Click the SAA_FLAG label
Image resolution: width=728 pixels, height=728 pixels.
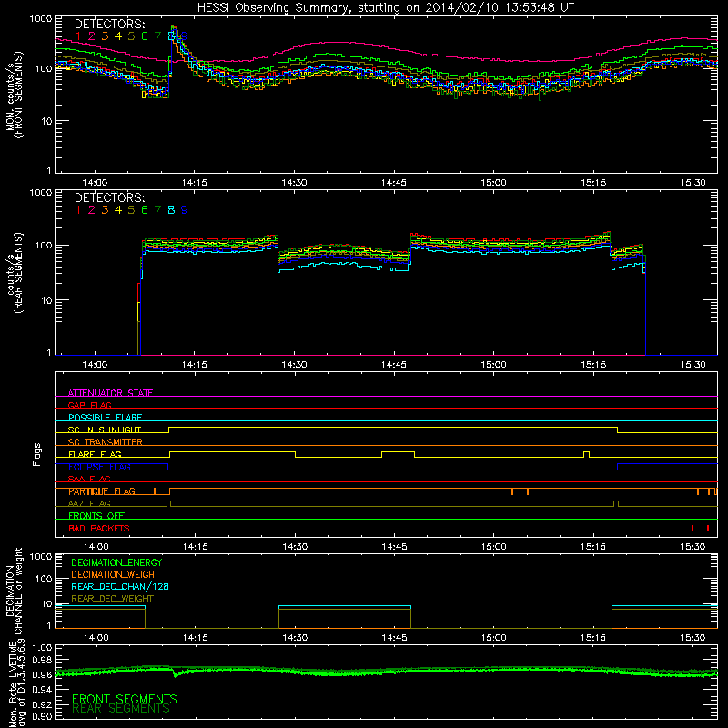click(89, 479)
